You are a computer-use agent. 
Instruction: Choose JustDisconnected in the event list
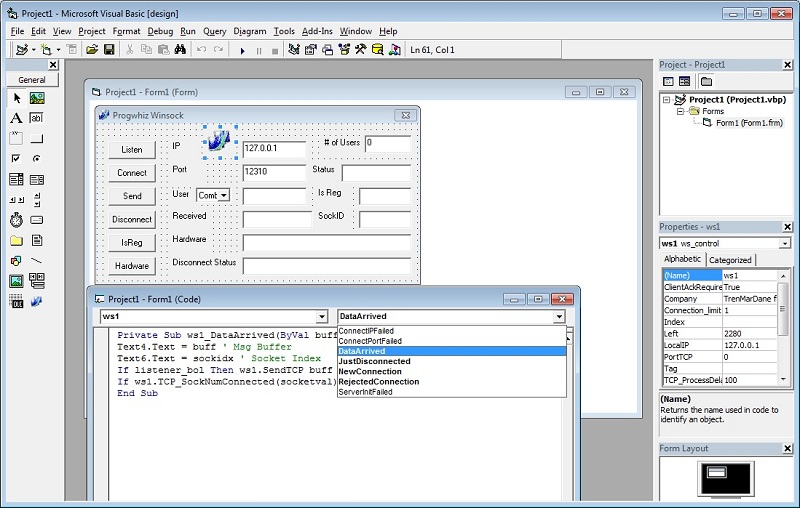[452, 361]
